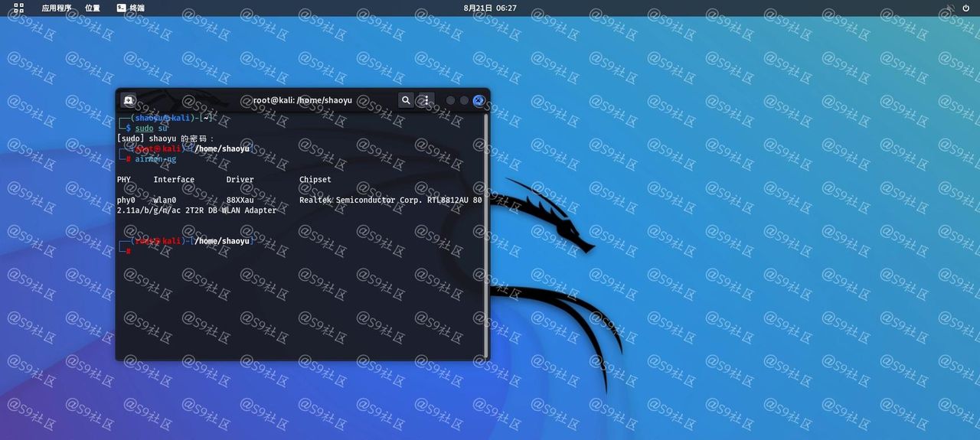This screenshot has height=440, width=980.
Task: Click the terminal title root@kali: /home/shaoyu
Action: click(x=302, y=100)
